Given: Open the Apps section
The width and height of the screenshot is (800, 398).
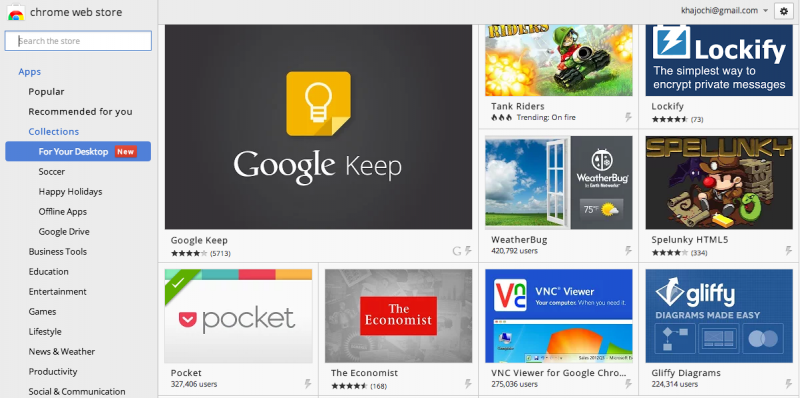Looking at the screenshot, I should 30,72.
